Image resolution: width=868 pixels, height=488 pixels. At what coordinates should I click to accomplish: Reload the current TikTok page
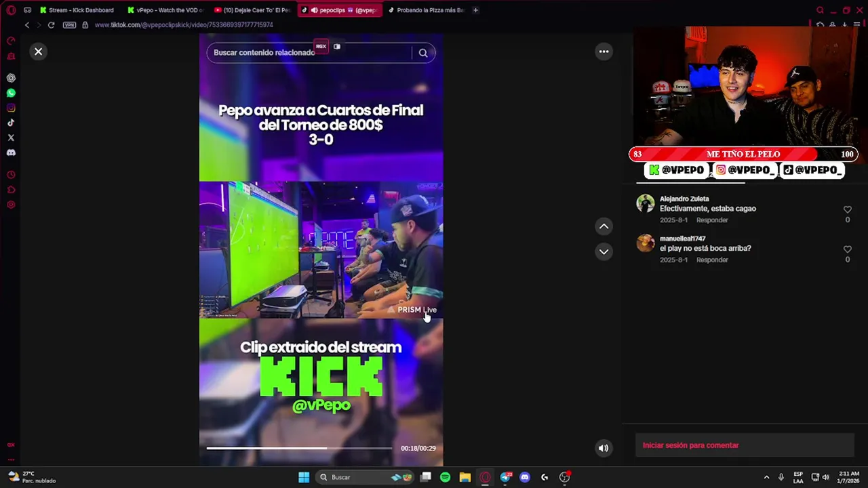click(51, 25)
